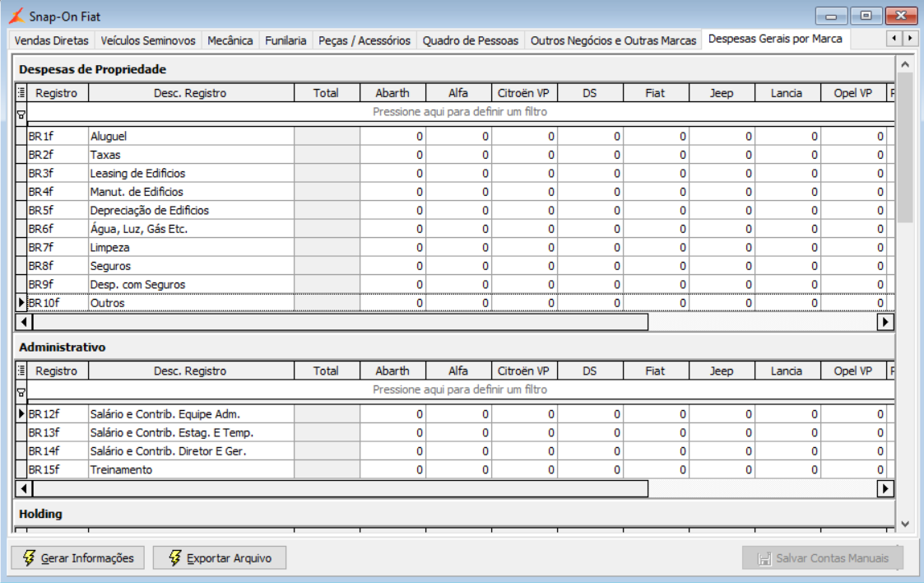Click left arrow of Despesas de Propriedade horizontal scrollbar

pyautogui.click(x=24, y=322)
